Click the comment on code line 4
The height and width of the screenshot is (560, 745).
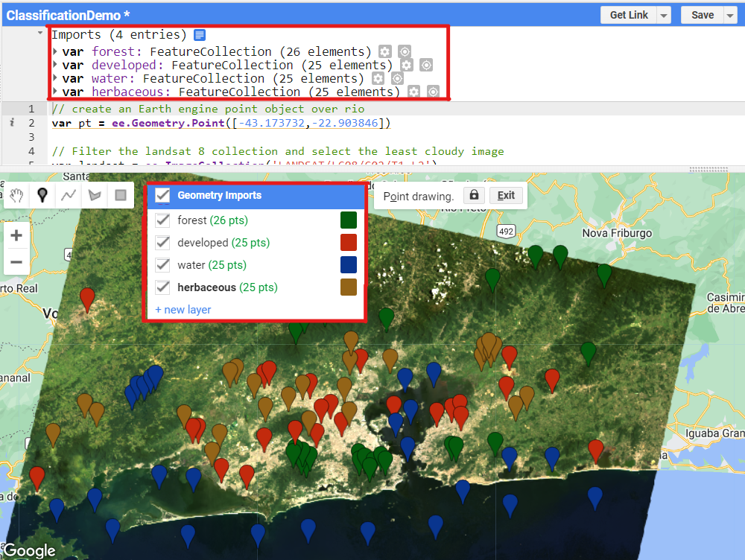point(278,151)
